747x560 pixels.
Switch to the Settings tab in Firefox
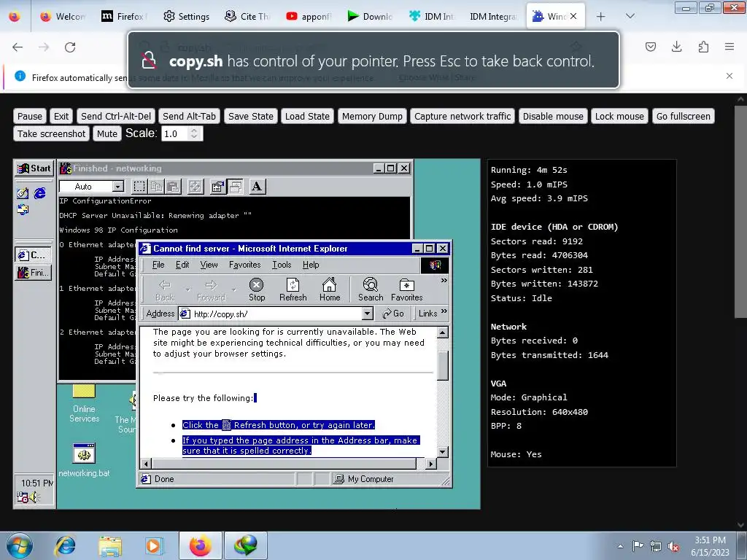click(186, 17)
